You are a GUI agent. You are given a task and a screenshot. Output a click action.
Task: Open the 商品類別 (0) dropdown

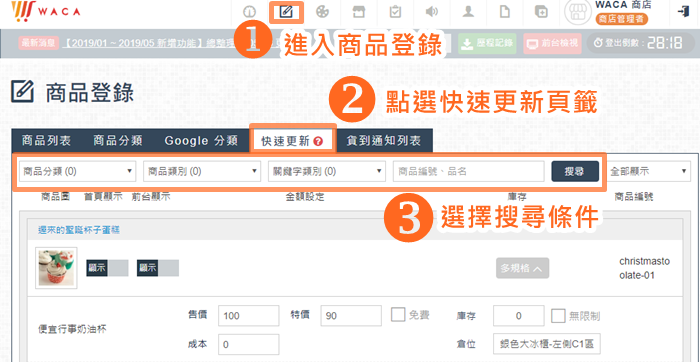pos(202,171)
